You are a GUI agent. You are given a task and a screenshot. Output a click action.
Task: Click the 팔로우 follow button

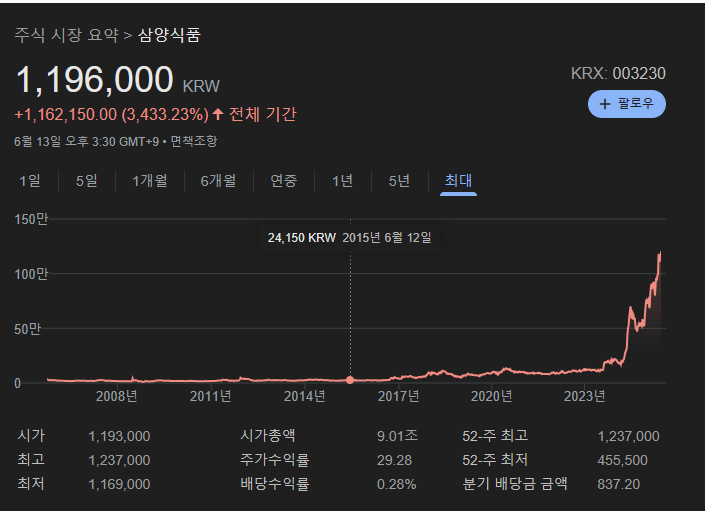tap(626, 104)
